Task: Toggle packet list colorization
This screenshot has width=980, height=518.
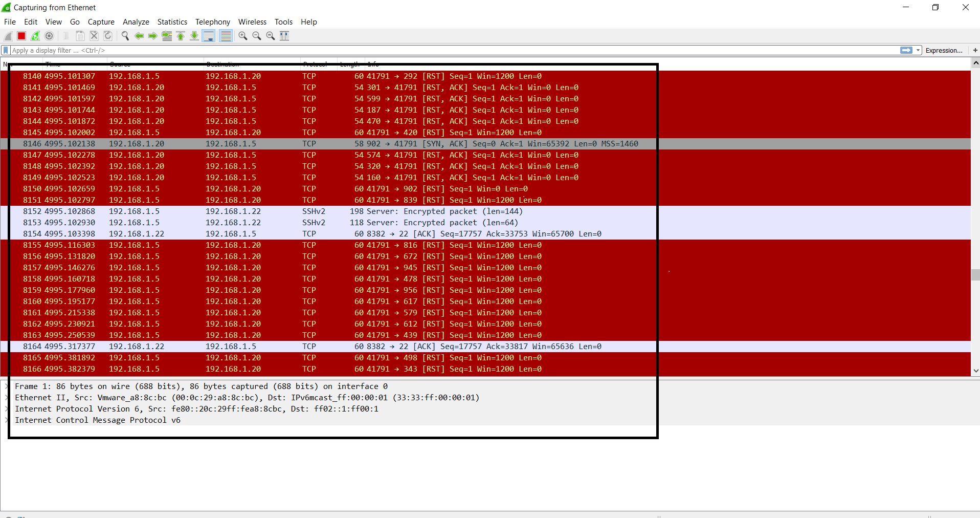Action: (226, 36)
